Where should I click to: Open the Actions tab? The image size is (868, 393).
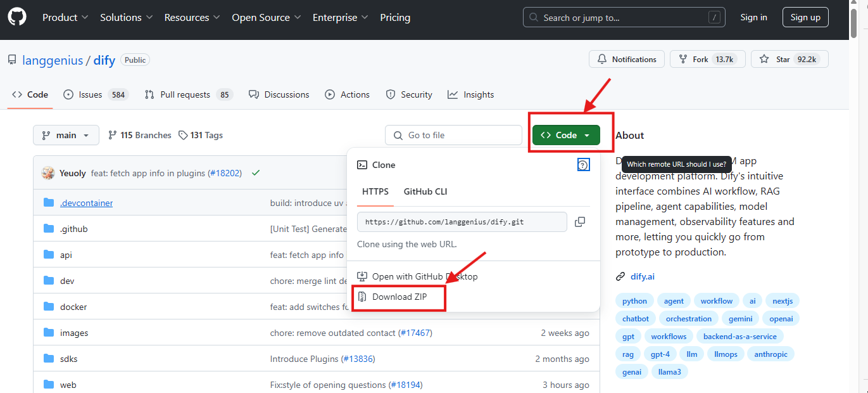(347, 94)
